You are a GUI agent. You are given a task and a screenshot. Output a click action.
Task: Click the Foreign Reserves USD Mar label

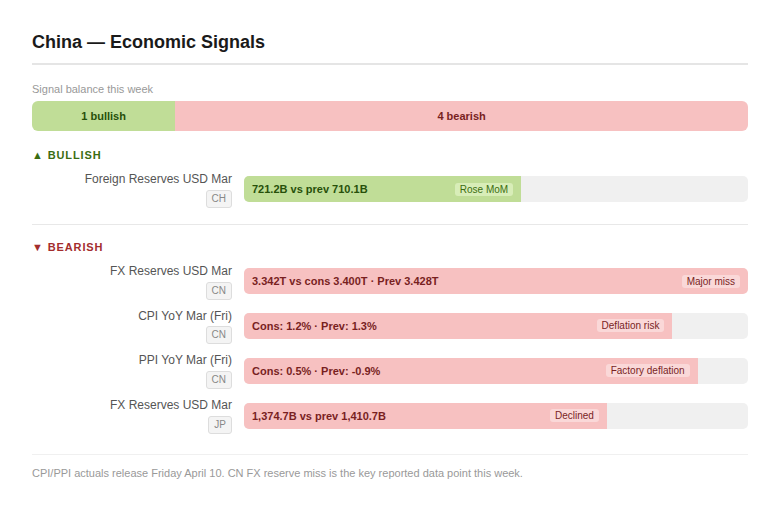[158, 179]
